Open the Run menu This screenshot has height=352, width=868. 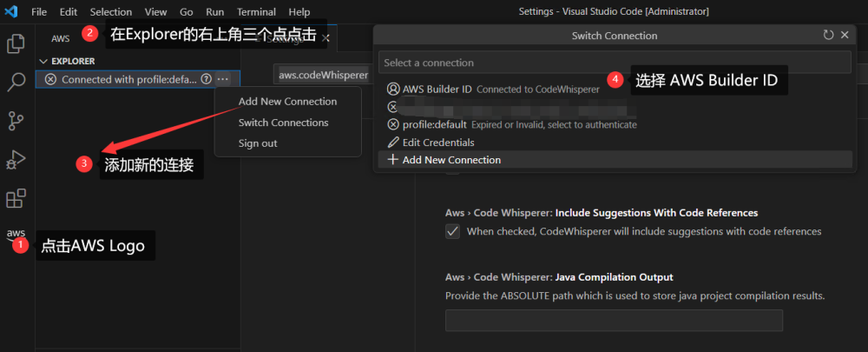(214, 11)
